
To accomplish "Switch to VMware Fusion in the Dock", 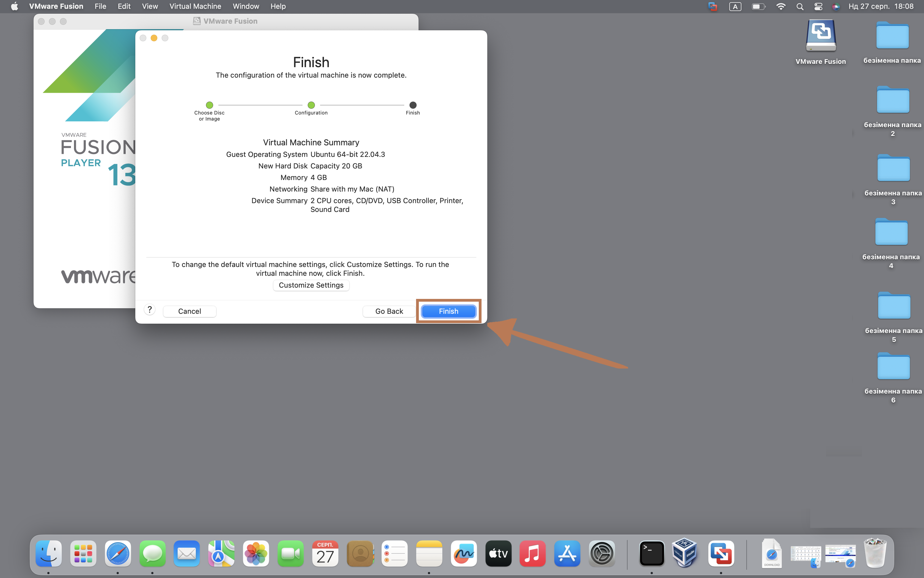I will [721, 553].
